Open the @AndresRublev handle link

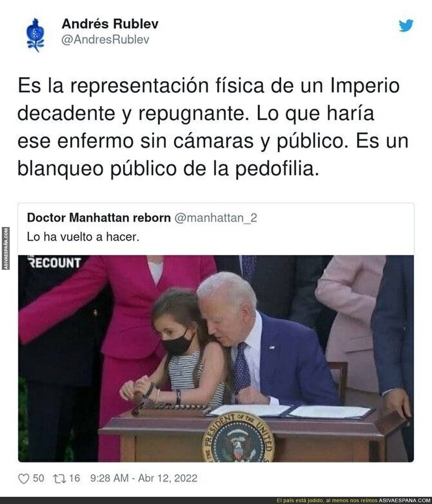pyautogui.click(x=105, y=40)
